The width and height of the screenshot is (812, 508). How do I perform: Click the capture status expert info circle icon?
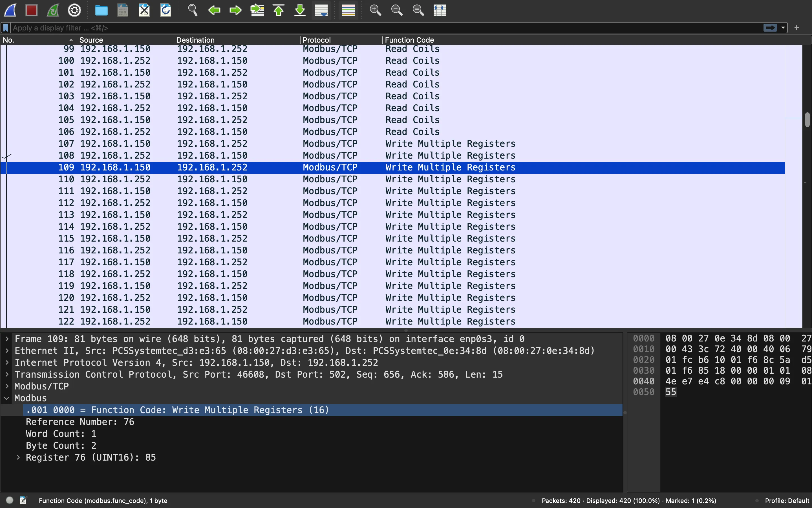pyautogui.click(x=10, y=500)
